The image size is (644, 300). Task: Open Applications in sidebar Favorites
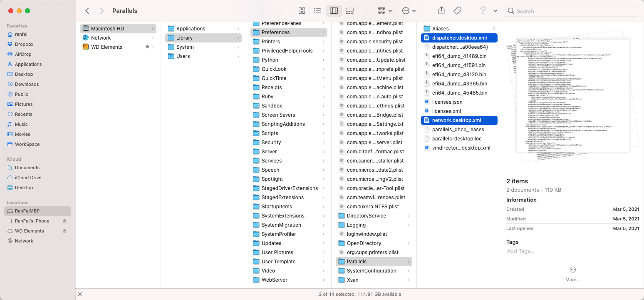click(x=37, y=64)
